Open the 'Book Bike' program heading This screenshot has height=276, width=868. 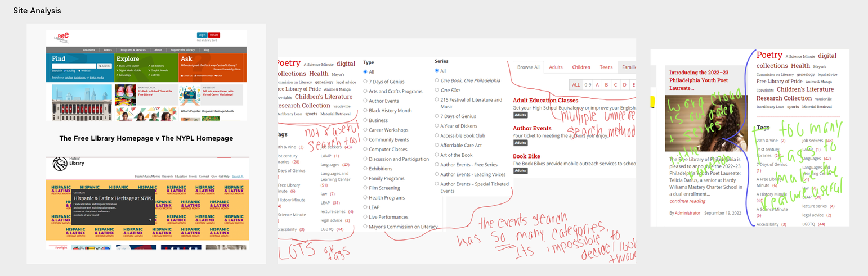pos(527,156)
